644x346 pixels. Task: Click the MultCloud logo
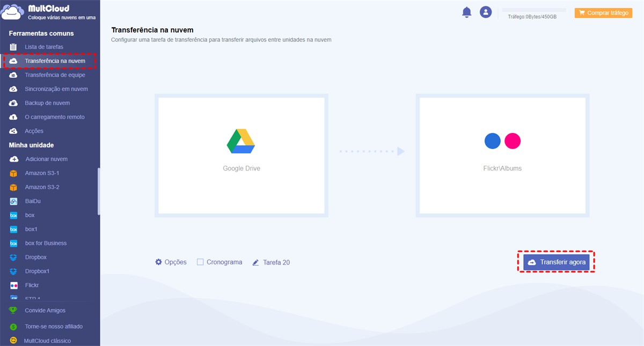click(49, 12)
